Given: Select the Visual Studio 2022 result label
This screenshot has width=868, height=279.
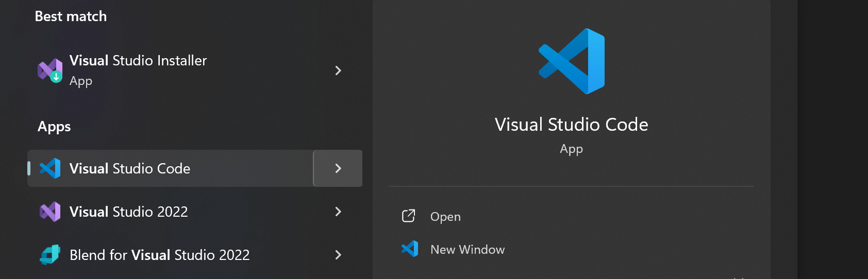Looking at the screenshot, I should coord(129,212).
